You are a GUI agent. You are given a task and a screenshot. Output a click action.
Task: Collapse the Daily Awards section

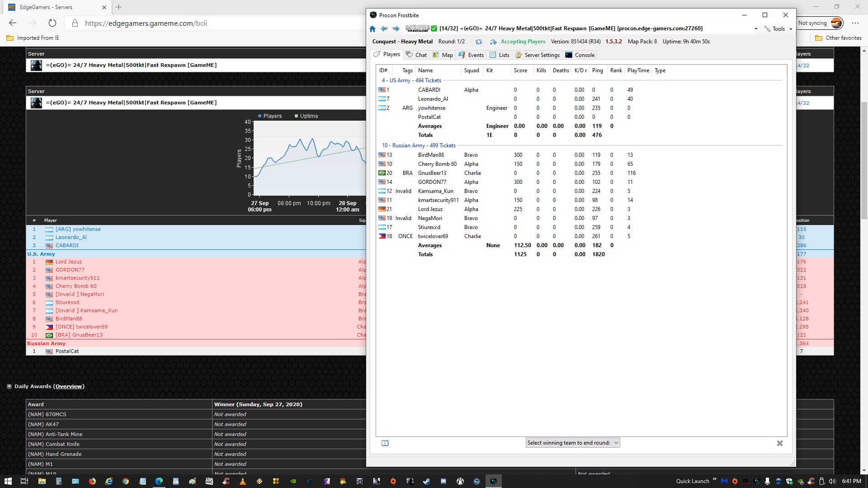click(x=9, y=386)
